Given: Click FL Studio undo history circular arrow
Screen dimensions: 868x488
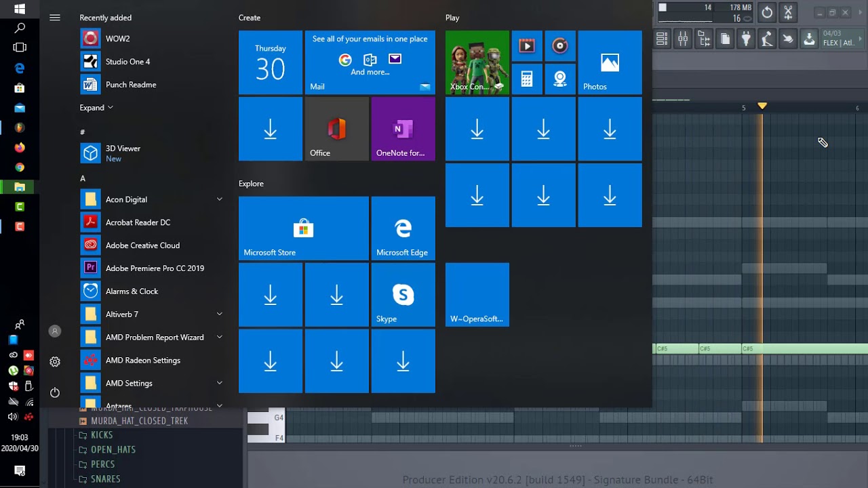Looking at the screenshot, I should pyautogui.click(x=767, y=12).
